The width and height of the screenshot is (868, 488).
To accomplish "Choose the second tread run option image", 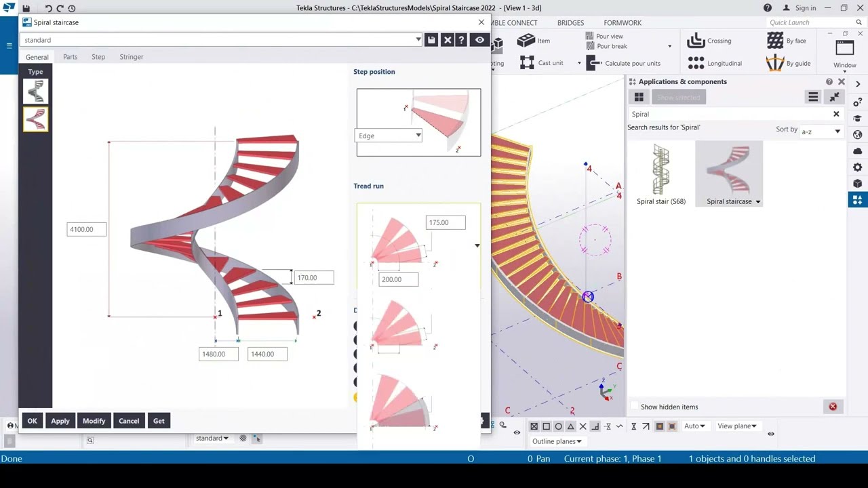I will [x=403, y=326].
